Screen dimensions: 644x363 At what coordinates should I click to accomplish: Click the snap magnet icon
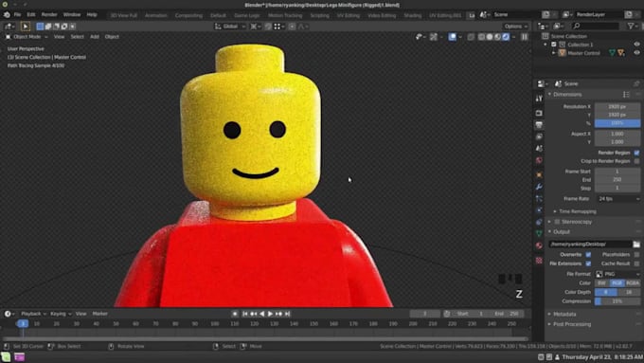point(268,27)
